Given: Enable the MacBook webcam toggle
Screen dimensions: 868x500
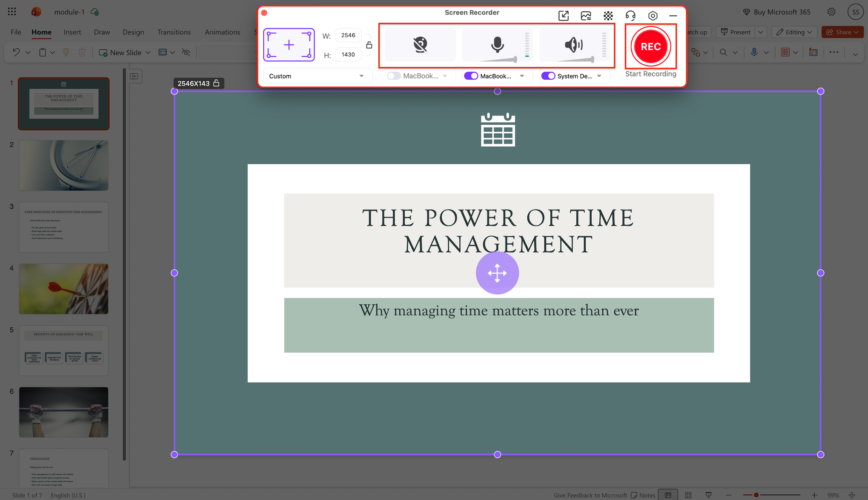Looking at the screenshot, I should tap(394, 76).
